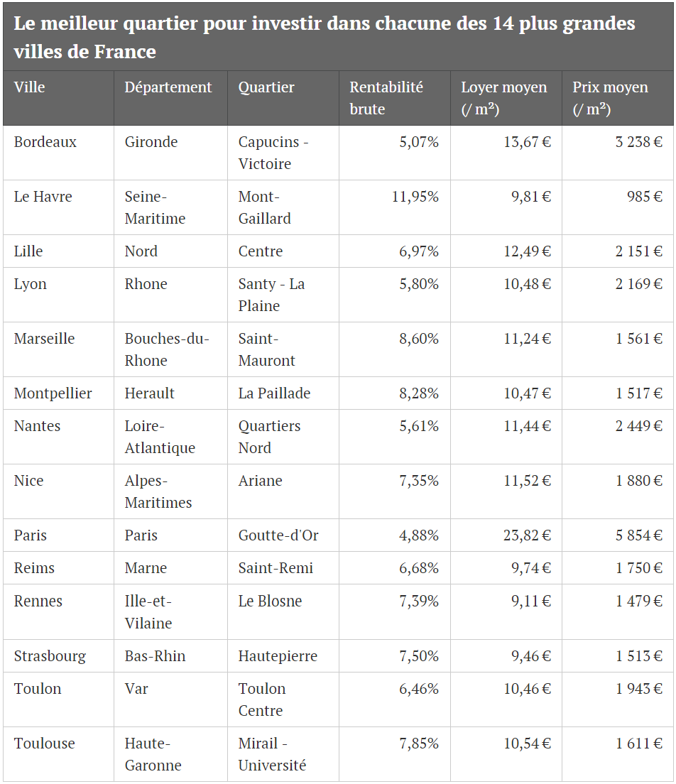Click the La Paillade quartier cell
676x784 pixels.
tap(274, 393)
